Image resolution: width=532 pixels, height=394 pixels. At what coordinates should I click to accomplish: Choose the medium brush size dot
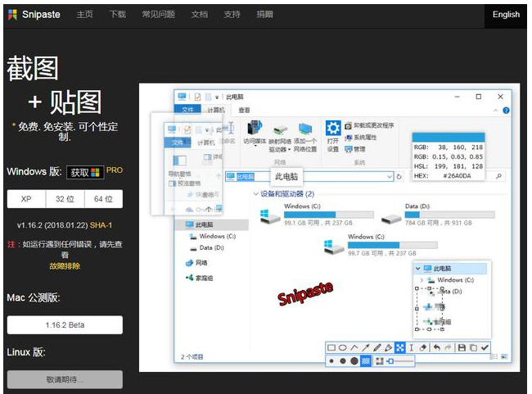point(343,361)
